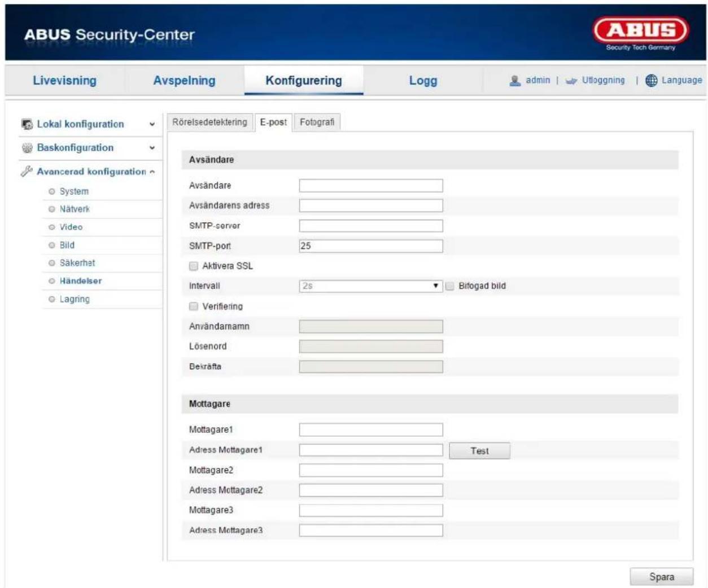Open System in the sidebar
Viewport: 708px width, 588px height.
(74, 191)
